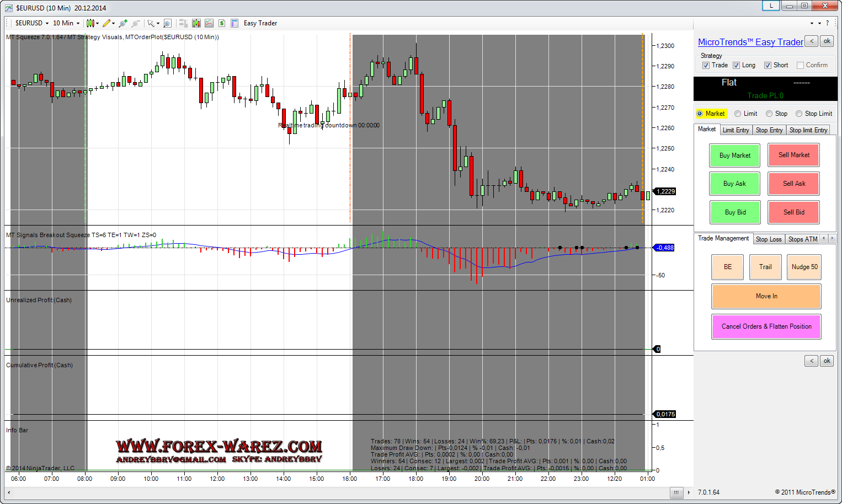Click the zoom frame magnifier icon

coord(167,23)
